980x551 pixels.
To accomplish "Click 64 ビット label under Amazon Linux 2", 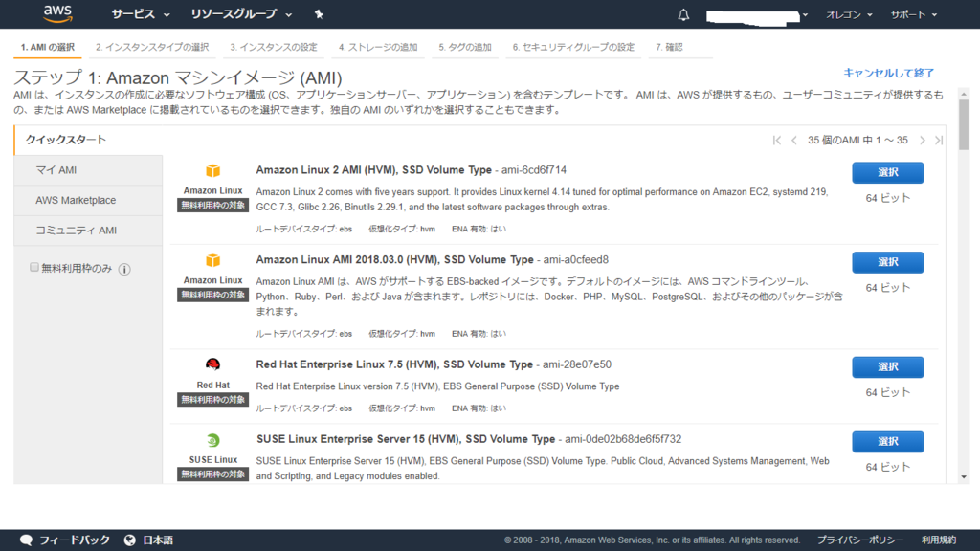I will [887, 198].
